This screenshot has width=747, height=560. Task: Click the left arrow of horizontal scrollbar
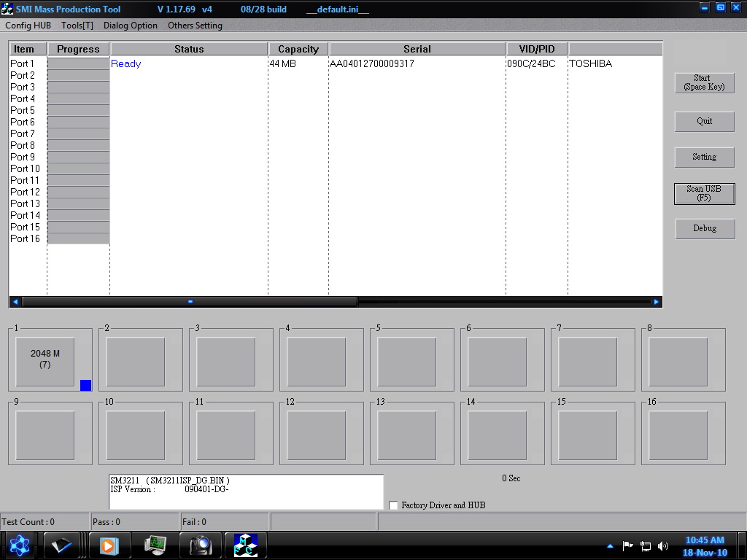click(15, 301)
